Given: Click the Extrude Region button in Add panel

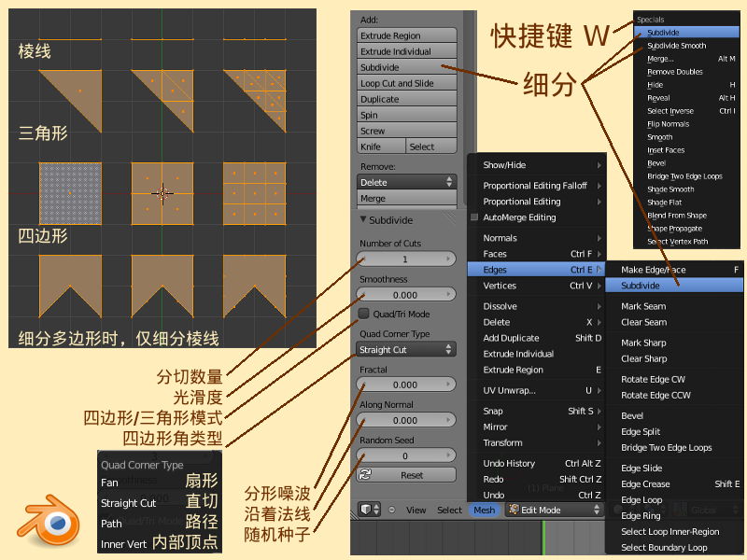Looking at the screenshot, I should tap(406, 35).
